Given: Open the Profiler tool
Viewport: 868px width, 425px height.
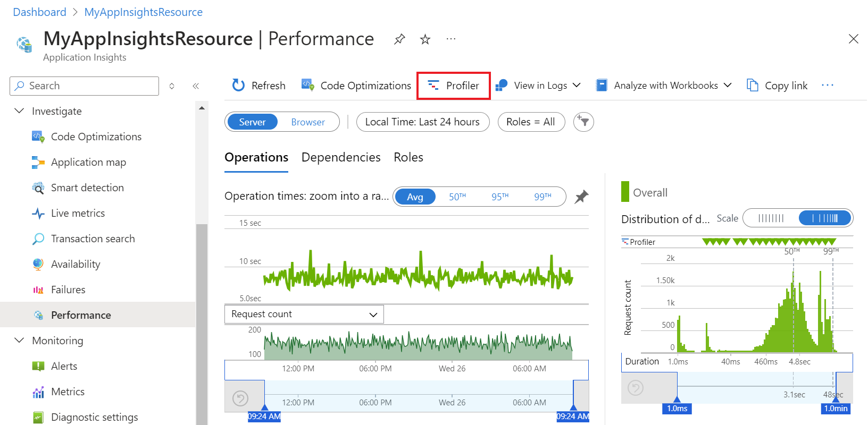Looking at the screenshot, I should tap(453, 86).
